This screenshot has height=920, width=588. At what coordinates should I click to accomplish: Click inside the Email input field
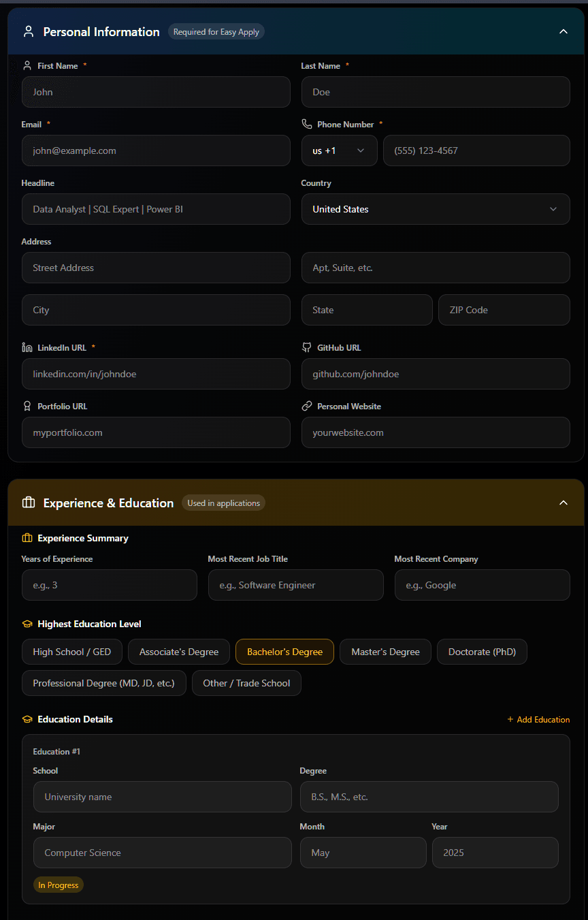point(156,150)
